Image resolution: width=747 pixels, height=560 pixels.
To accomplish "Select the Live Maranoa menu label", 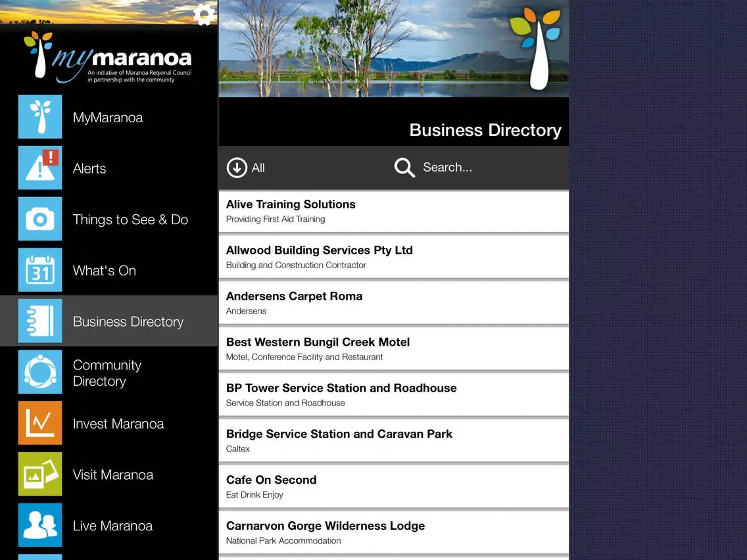I will coord(113,526).
